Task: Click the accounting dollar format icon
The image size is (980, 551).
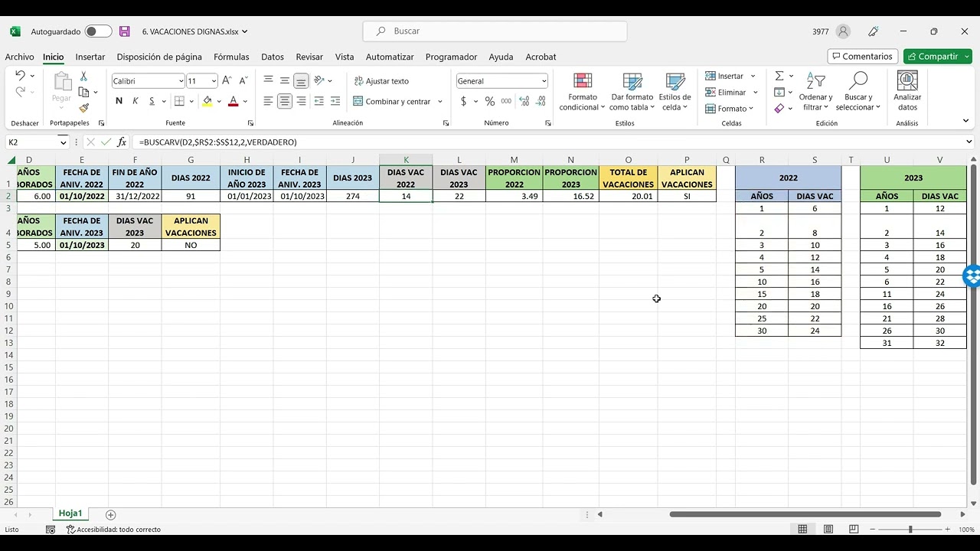Action: 463,101
